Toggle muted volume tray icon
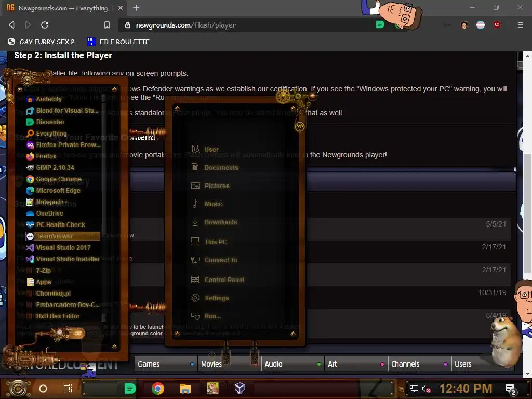The image size is (532, 399). click(x=426, y=389)
